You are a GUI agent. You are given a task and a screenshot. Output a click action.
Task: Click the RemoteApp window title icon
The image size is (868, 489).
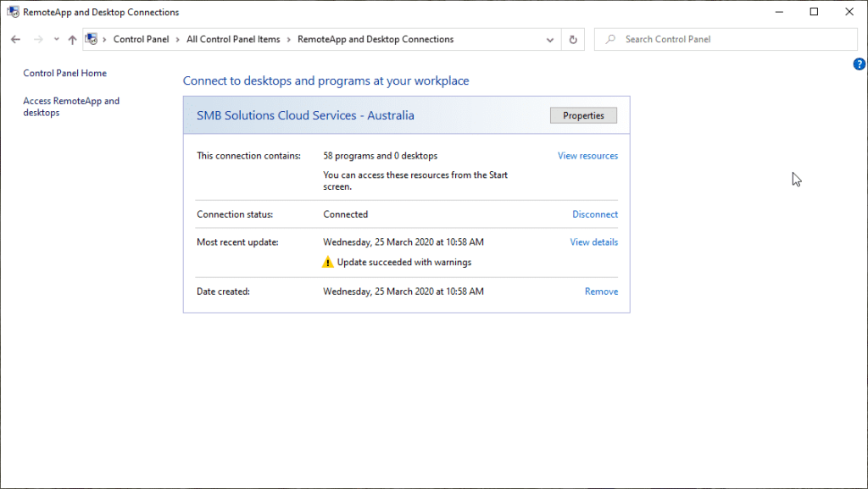tap(13, 12)
